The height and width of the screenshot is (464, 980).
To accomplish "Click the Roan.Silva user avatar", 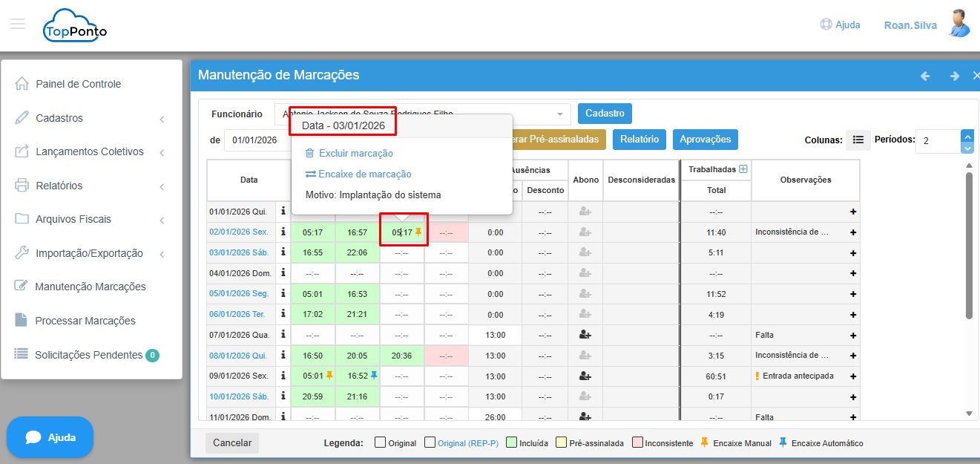I will coord(960,24).
